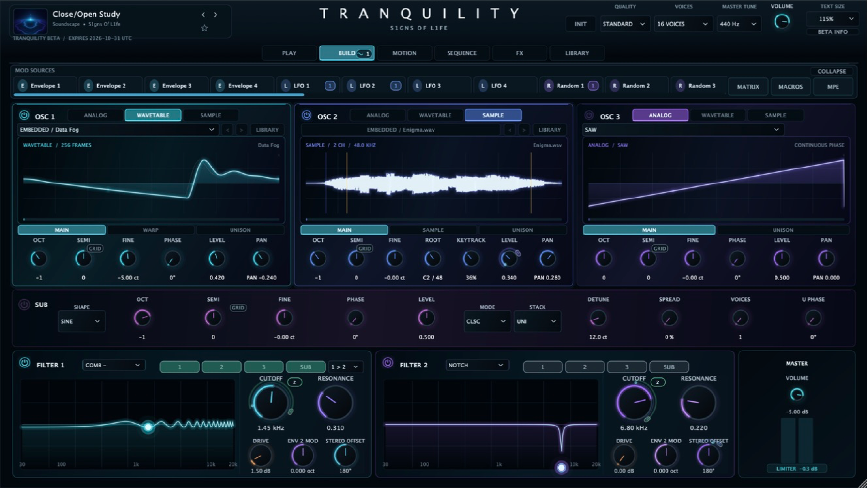The image size is (868, 488).
Task: Switch to the PLAY tab
Action: (289, 53)
